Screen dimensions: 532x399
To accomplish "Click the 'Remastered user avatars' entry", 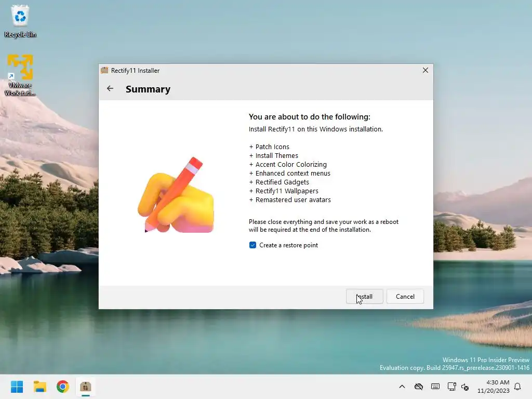I will 290,199.
